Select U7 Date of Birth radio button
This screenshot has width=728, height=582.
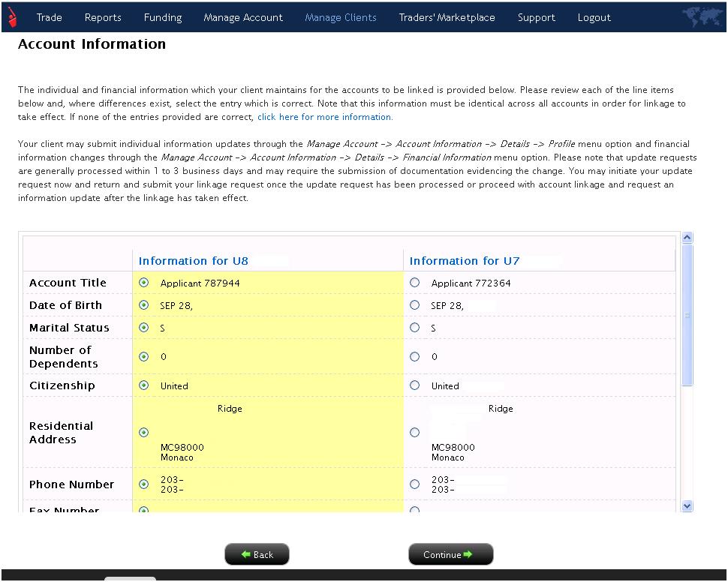click(414, 305)
